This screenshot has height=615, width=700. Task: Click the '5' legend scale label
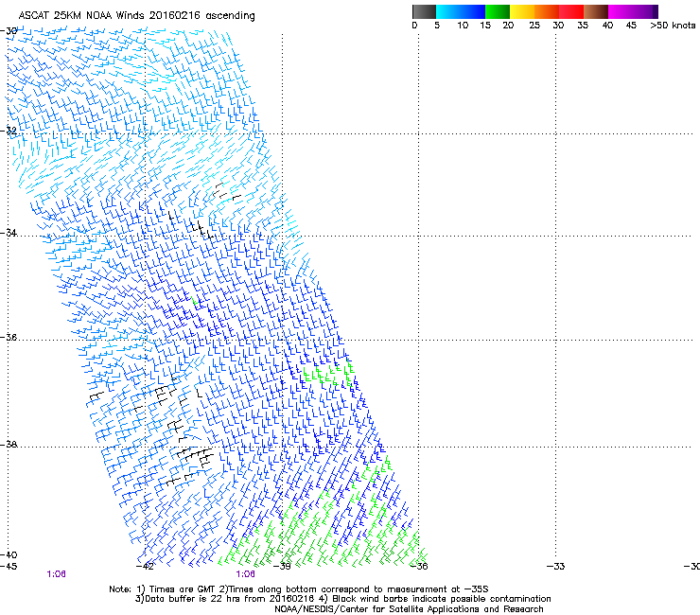437,26
